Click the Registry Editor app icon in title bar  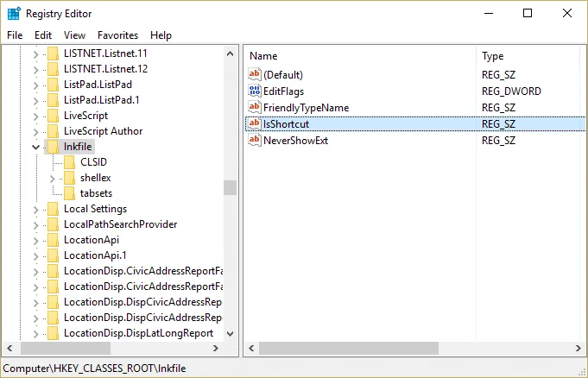click(14, 14)
